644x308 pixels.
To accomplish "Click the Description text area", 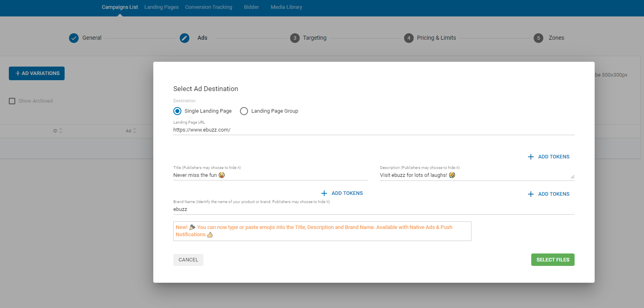I will coord(477,175).
